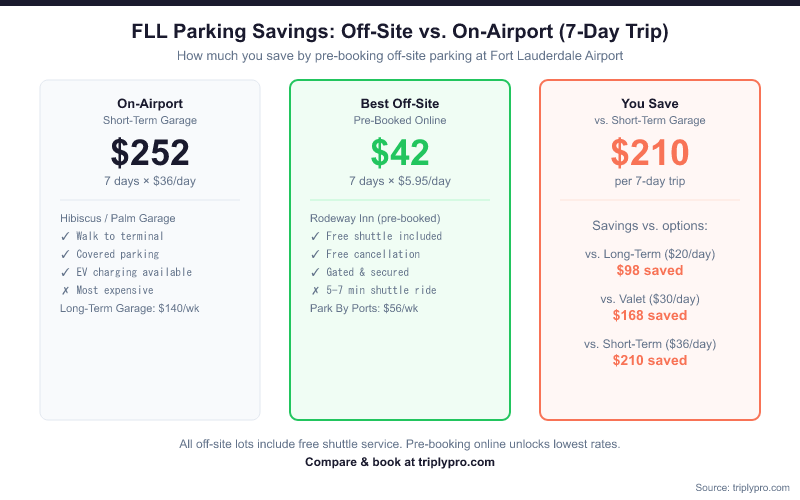Click the $168 saved Valet figure

point(650,316)
